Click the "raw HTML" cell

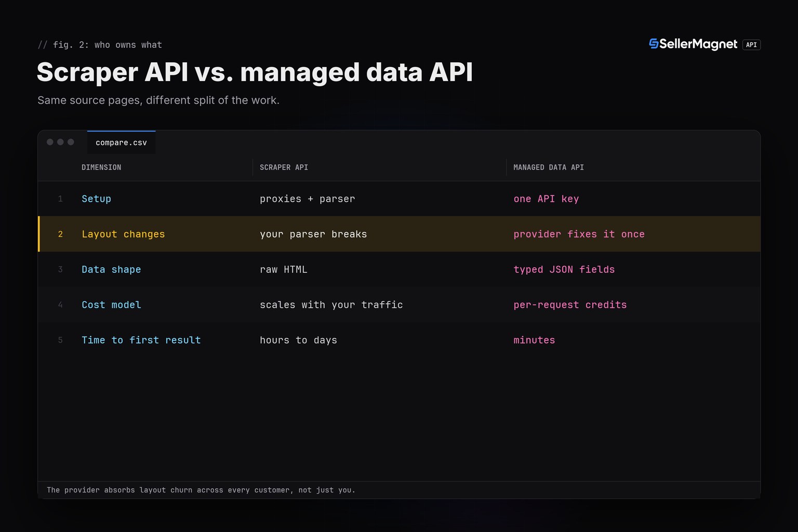[x=284, y=269]
